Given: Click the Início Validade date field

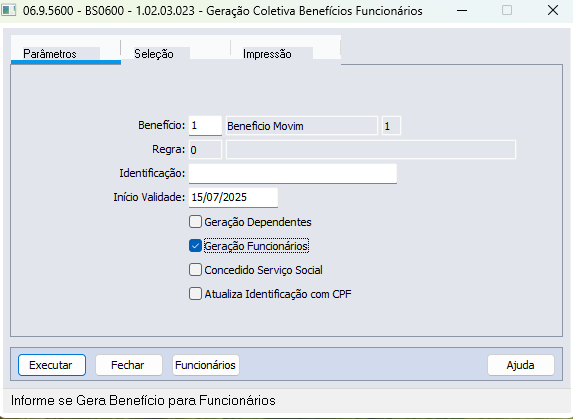Looking at the screenshot, I should click(233, 198).
